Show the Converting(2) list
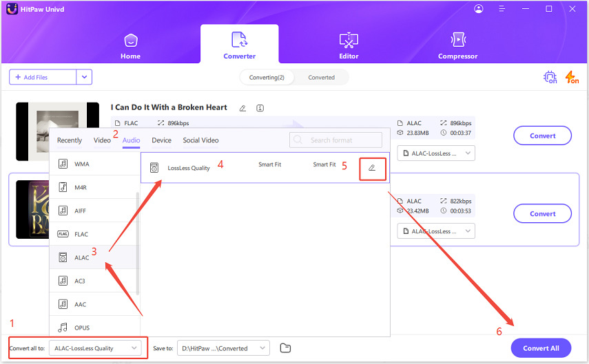The width and height of the screenshot is (589, 364). [x=267, y=77]
